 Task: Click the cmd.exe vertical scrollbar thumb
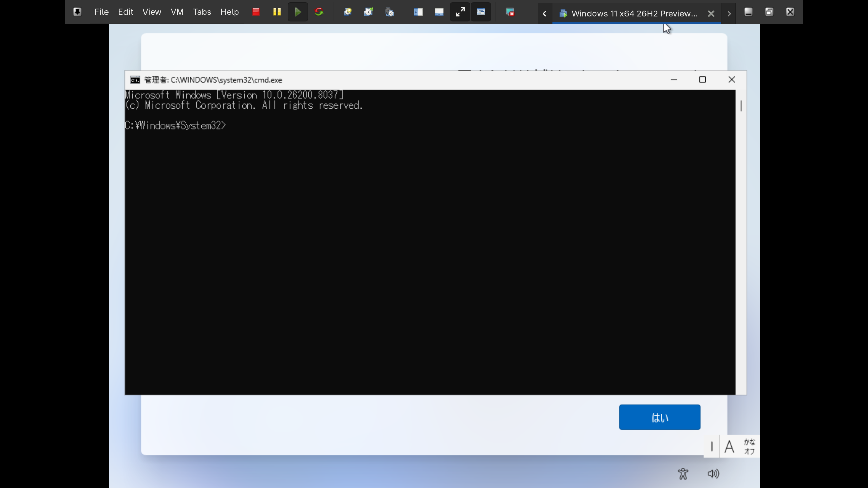[741, 106]
